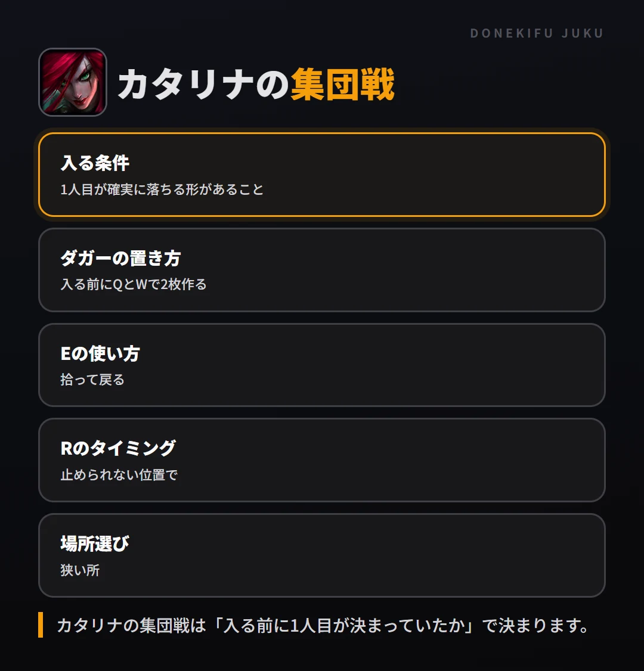
Task: Click the 拾って戻る description text
Action: (x=92, y=380)
